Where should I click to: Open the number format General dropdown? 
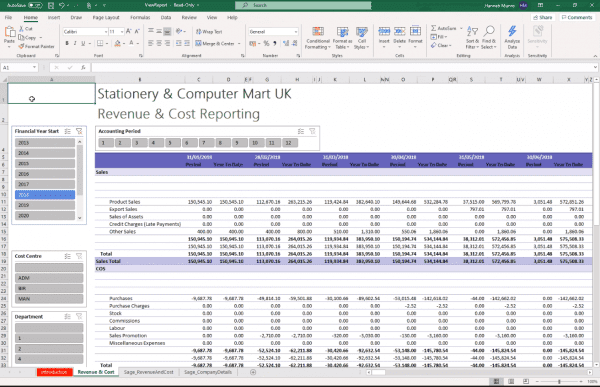(x=295, y=32)
